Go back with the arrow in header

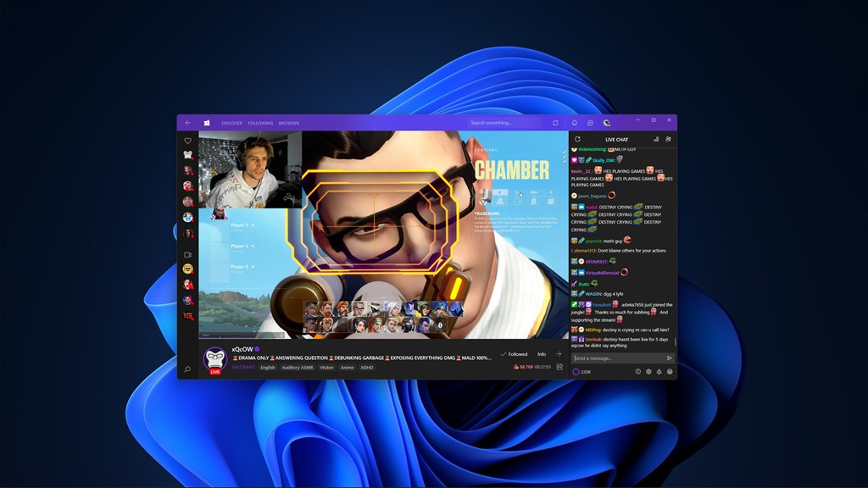point(187,123)
